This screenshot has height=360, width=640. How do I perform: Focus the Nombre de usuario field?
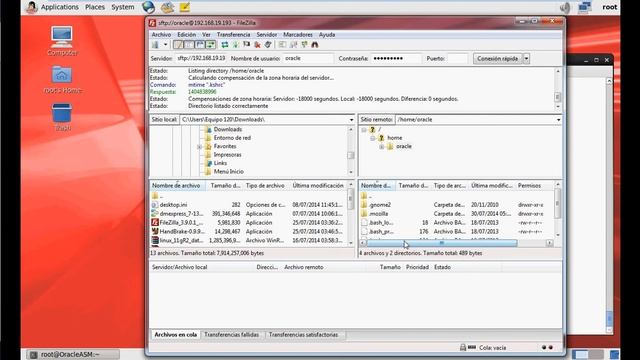coord(308,58)
